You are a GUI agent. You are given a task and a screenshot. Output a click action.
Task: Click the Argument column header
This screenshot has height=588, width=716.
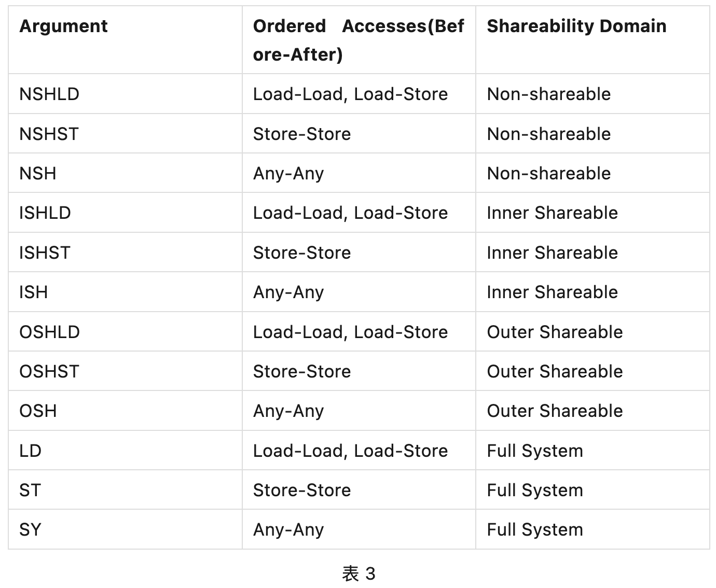click(x=63, y=26)
